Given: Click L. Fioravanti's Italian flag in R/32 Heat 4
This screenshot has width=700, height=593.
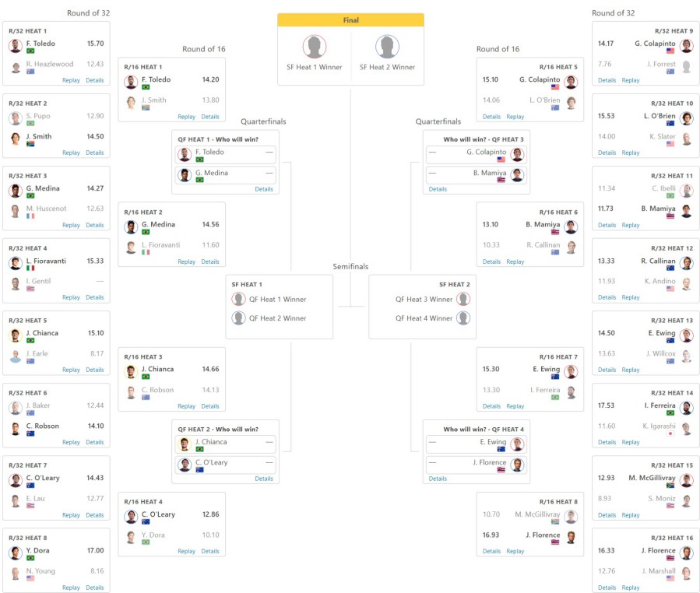Looking at the screenshot, I should coord(30,268).
